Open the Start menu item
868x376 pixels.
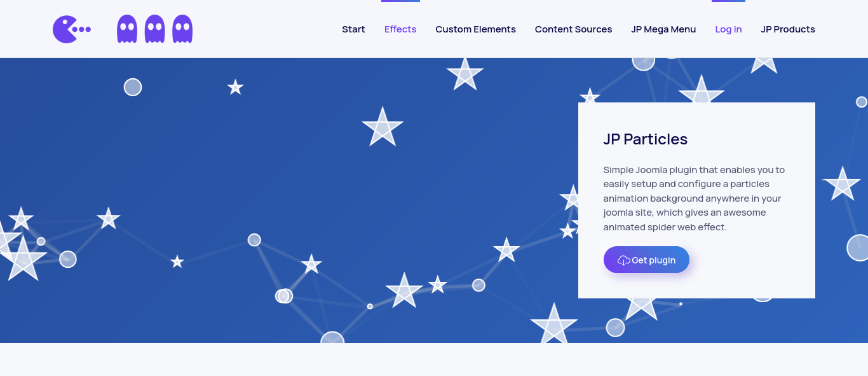pos(353,29)
